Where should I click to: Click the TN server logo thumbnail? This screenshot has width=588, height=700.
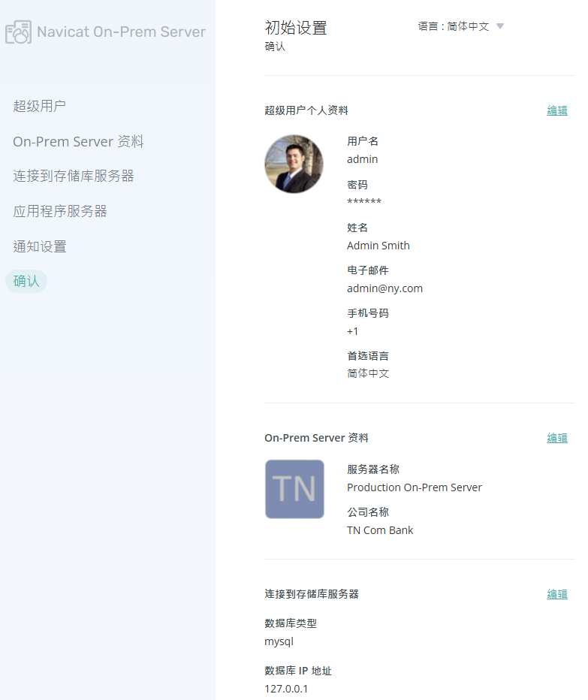tap(294, 489)
